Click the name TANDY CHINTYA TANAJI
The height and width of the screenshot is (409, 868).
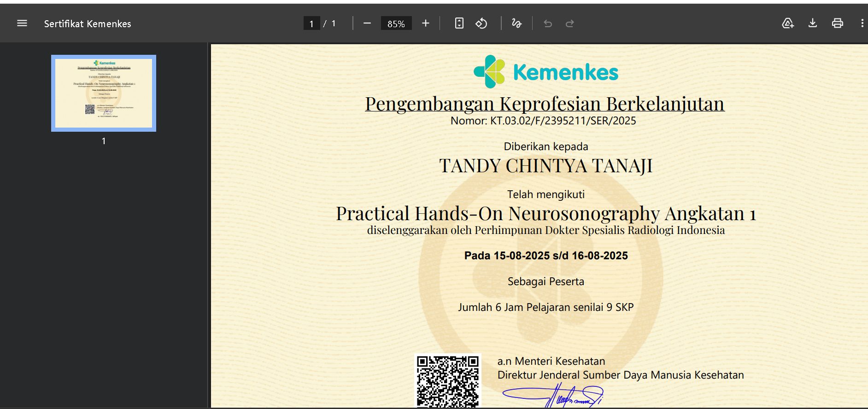point(545,166)
